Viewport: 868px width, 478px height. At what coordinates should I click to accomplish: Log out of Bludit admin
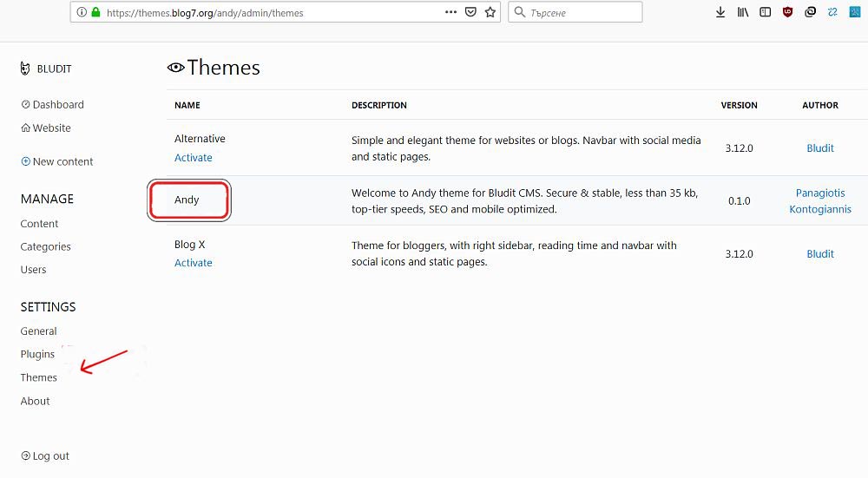(50, 456)
